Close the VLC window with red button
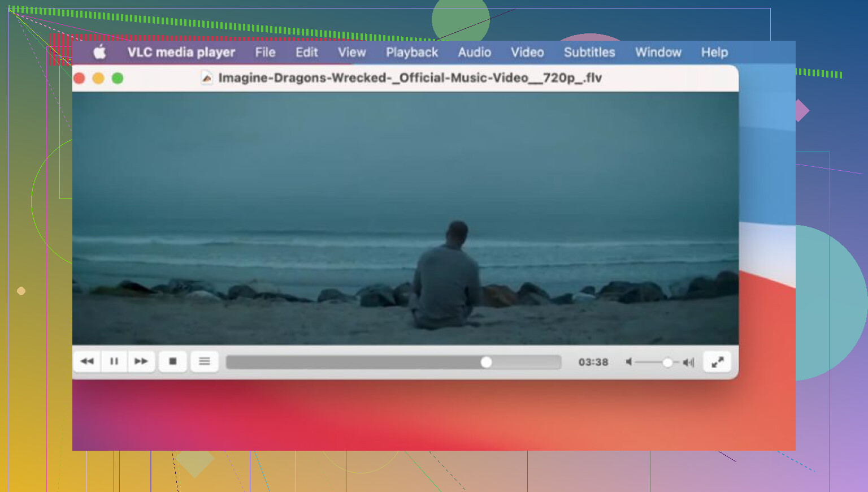This screenshot has width=868, height=492. click(80, 78)
